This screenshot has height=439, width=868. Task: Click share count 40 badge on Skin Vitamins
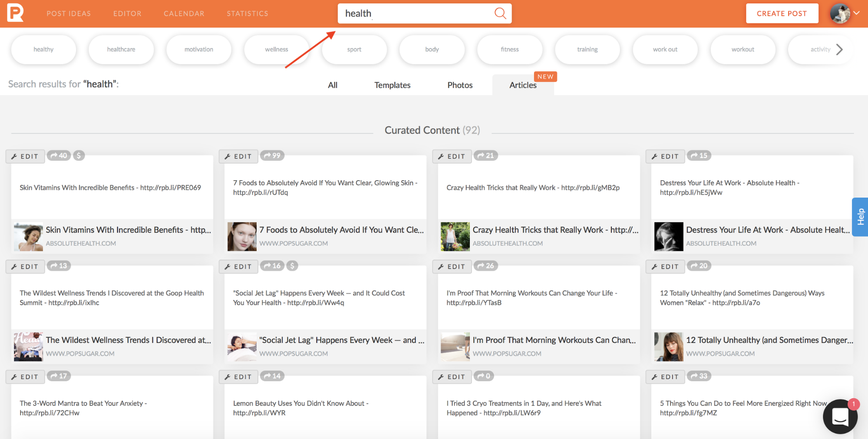point(59,155)
